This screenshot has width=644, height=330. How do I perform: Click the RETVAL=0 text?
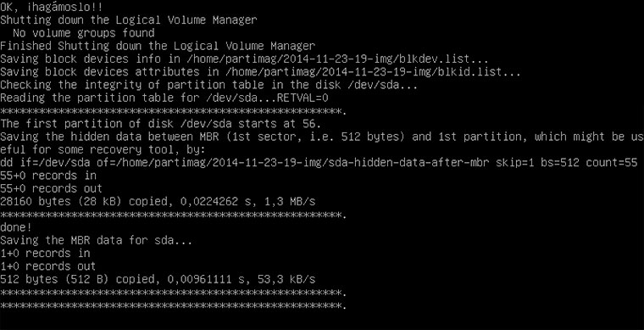tap(303, 98)
